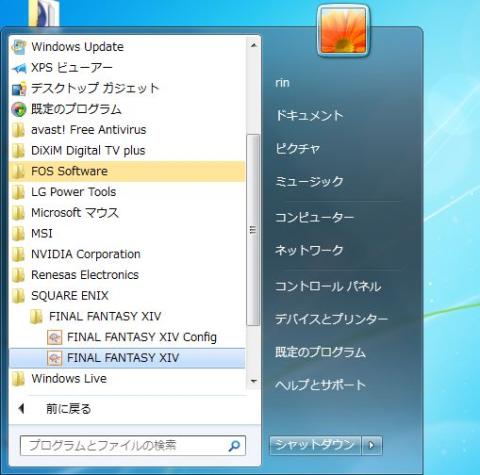The height and width of the screenshot is (475, 480).
Task: Click the XPS ビューアー icon
Action: pyautogui.click(x=18, y=68)
